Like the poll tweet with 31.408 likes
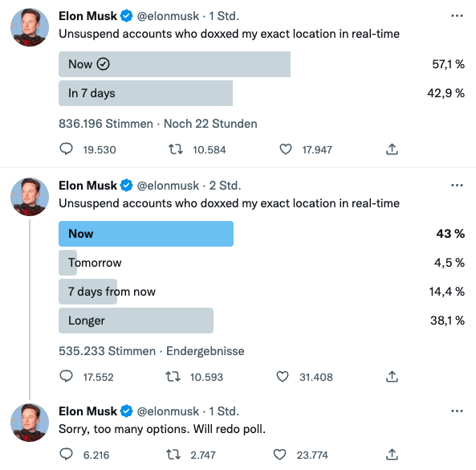The height and width of the screenshot is (470, 476). coord(283,377)
